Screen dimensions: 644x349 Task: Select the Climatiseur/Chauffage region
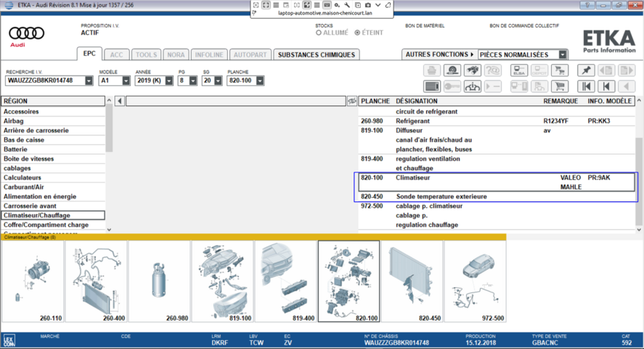pyautogui.click(x=53, y=215)
